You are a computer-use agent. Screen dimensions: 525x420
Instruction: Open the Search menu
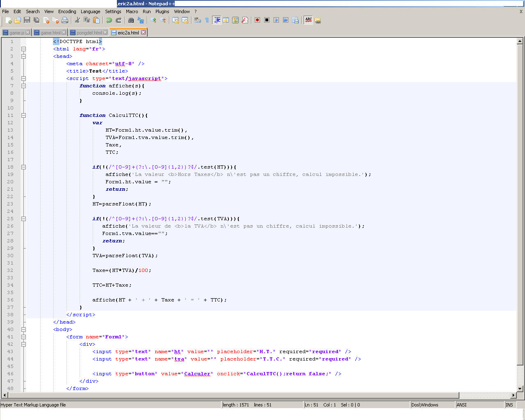click(x=33, y=11)
